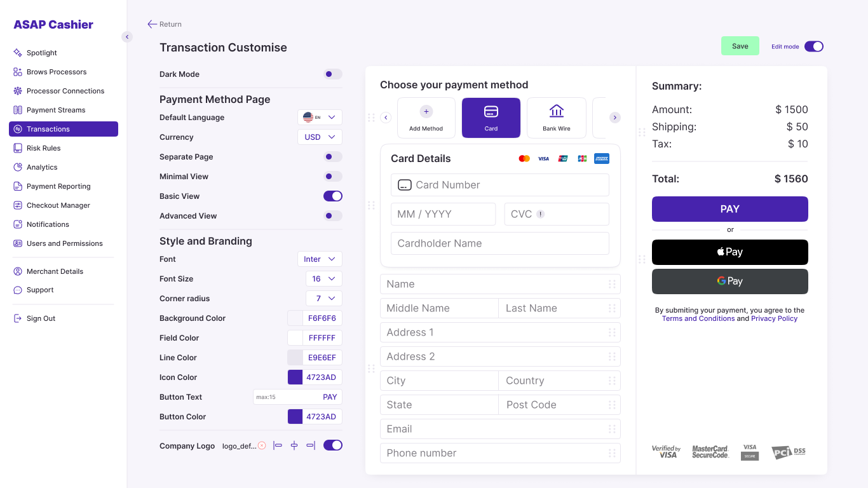Click the Icon Color purple swatch

pos(295,377)
